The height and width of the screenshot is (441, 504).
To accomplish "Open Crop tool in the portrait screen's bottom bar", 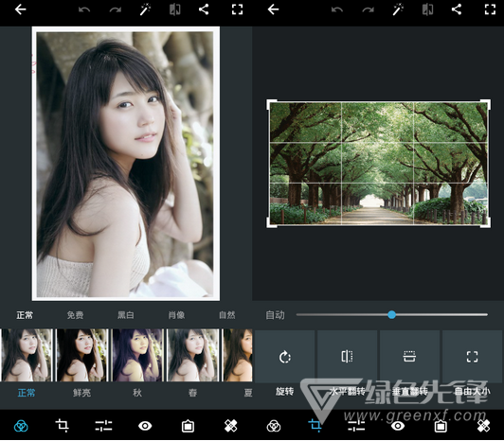I will click(62, 426).
